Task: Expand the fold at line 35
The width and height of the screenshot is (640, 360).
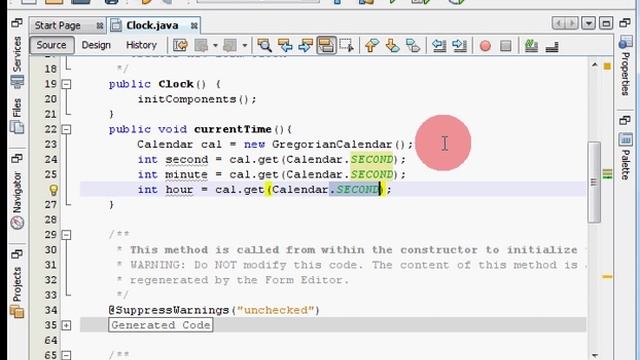Action: [x=66, y=325]
